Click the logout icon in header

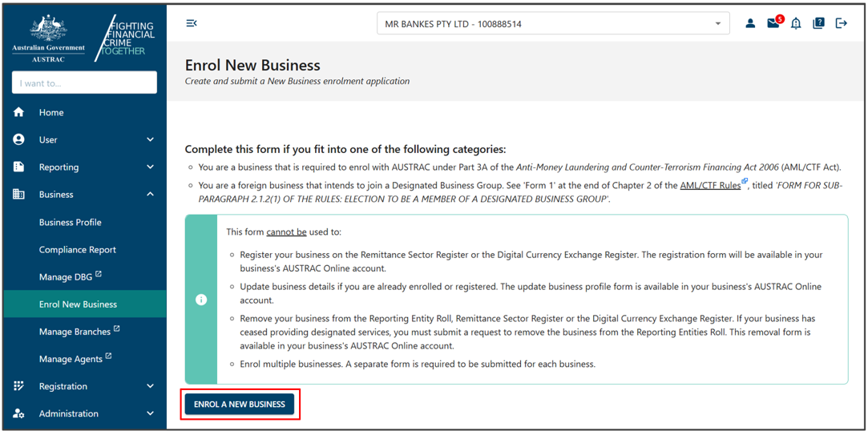(x=842, y=23)
